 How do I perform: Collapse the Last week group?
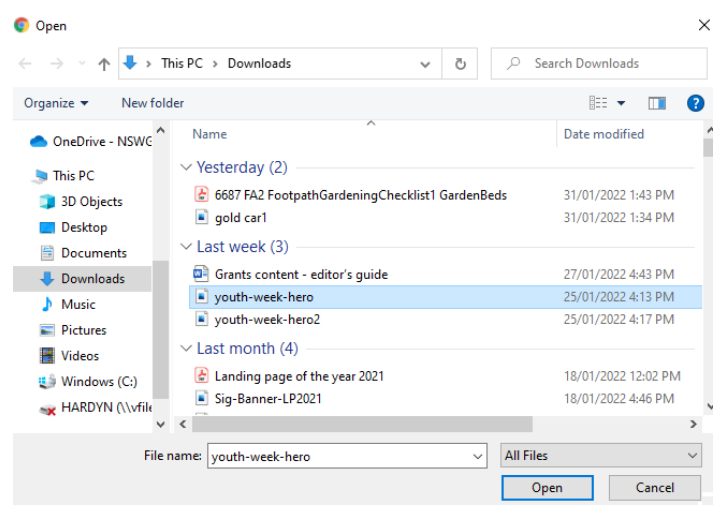click(186, 246)
